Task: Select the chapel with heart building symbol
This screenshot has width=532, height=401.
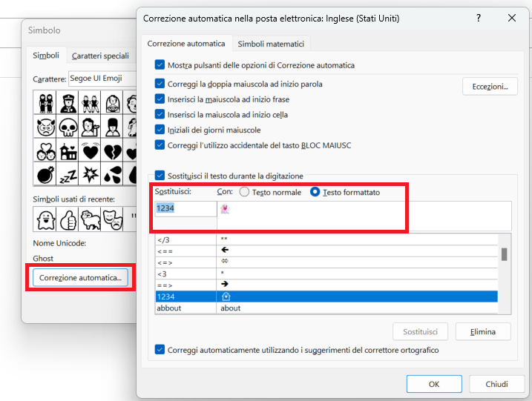Action: [x=68, y=150]
